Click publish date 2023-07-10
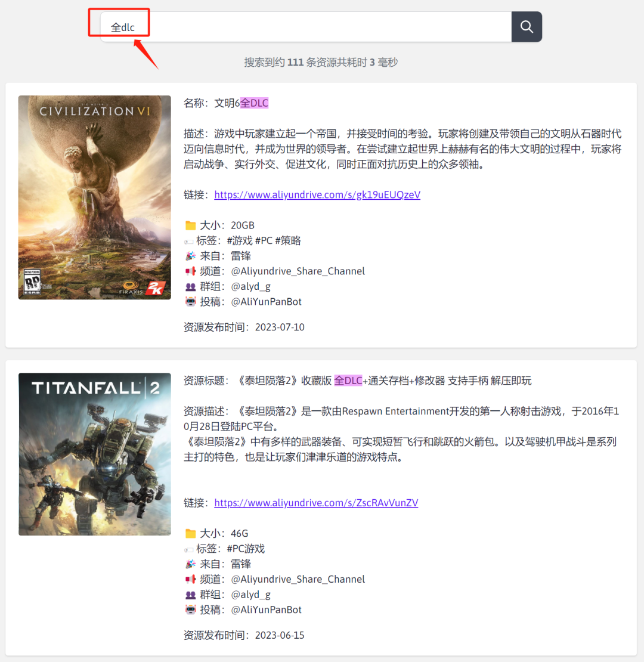The image size is (644, 662). pyautogui.click(x=280, y=327)
